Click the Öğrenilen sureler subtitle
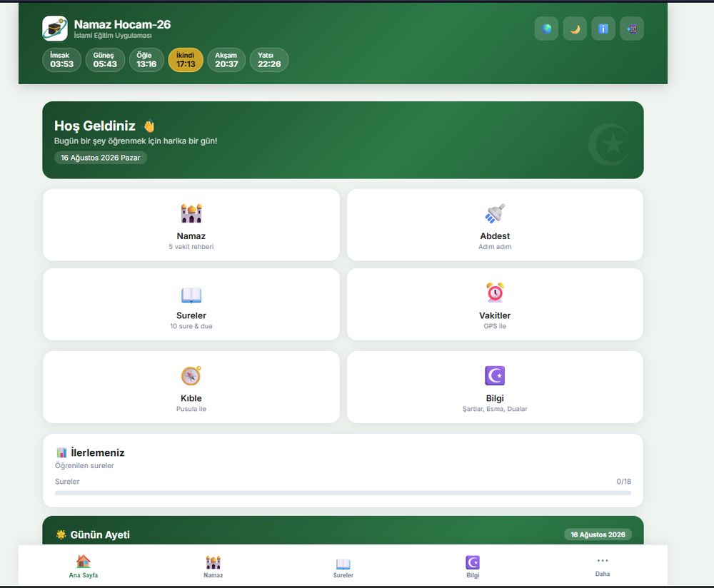The image size is (714, 588). (x=84, y=465)
